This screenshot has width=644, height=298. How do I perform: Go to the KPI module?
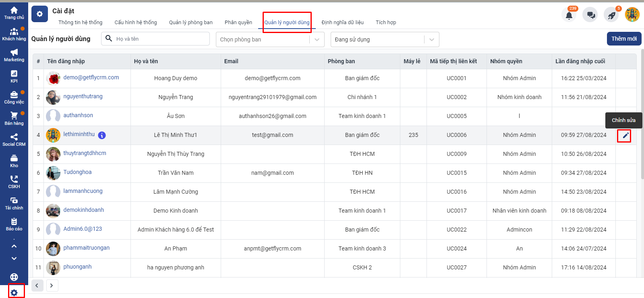pos(14,76)
